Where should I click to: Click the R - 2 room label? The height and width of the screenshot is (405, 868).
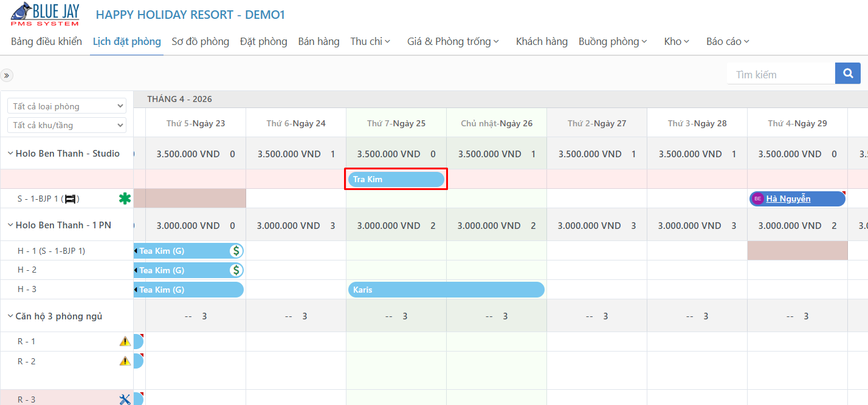tap(27, 361)
